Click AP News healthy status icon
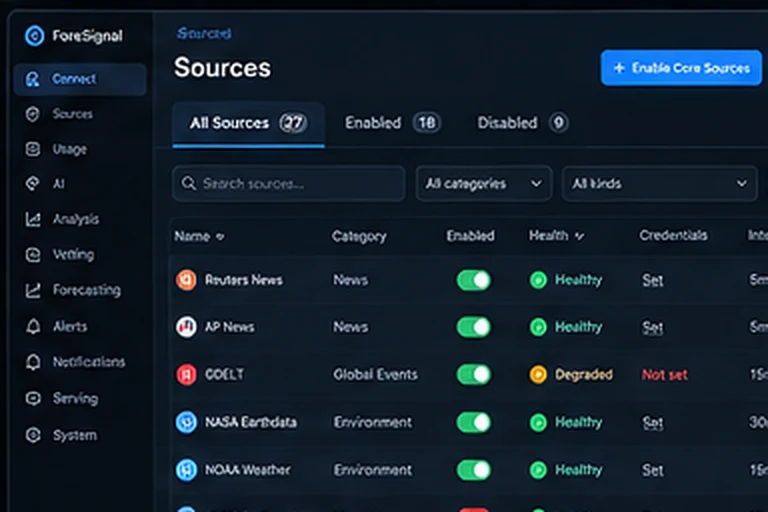768x512 pixels. [x=538, y=327]
